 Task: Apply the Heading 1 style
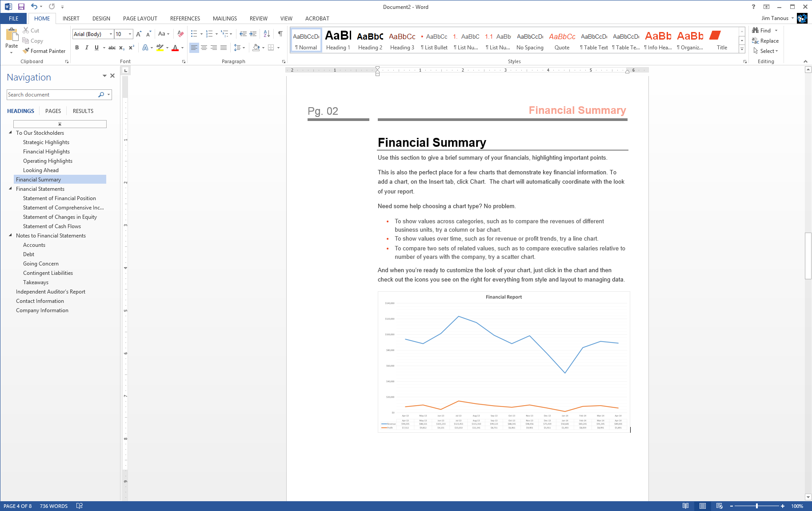pyautogui.click(x=338, y=40)
